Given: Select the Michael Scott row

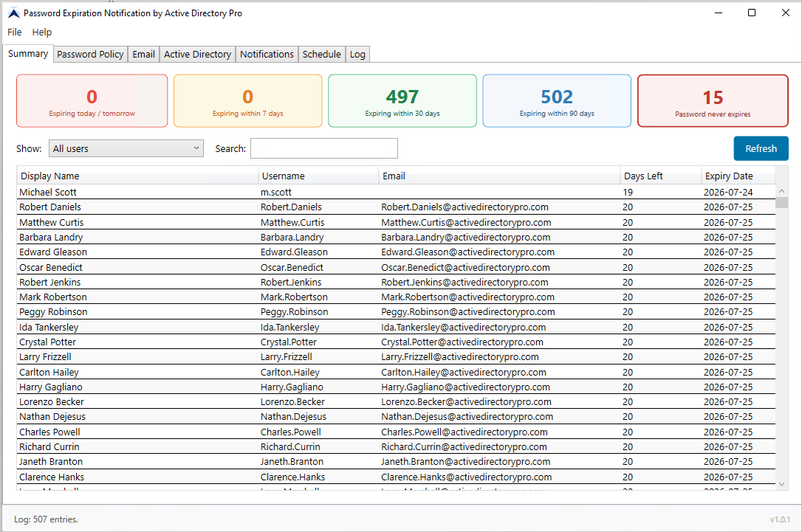Looking at the screenshot, I should (x=397, y=192).
